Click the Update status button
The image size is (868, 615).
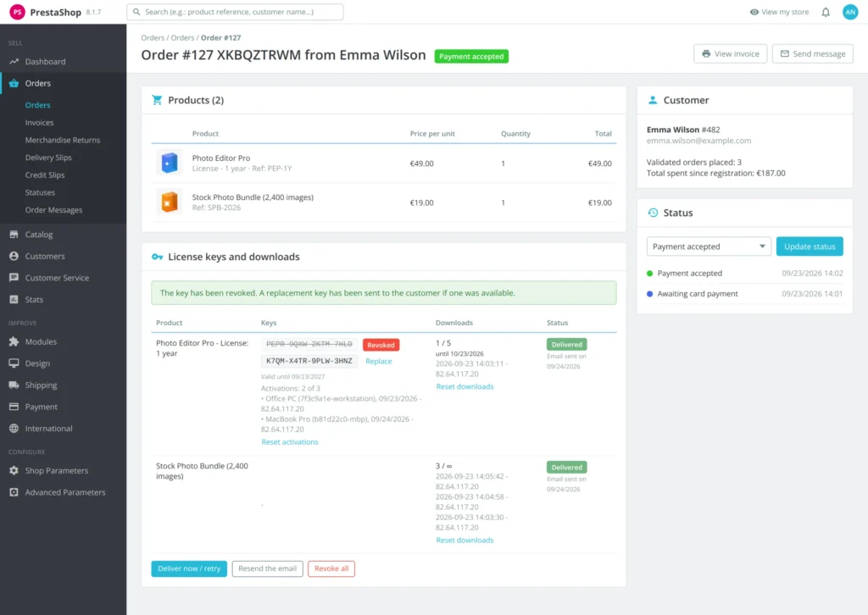810,247
